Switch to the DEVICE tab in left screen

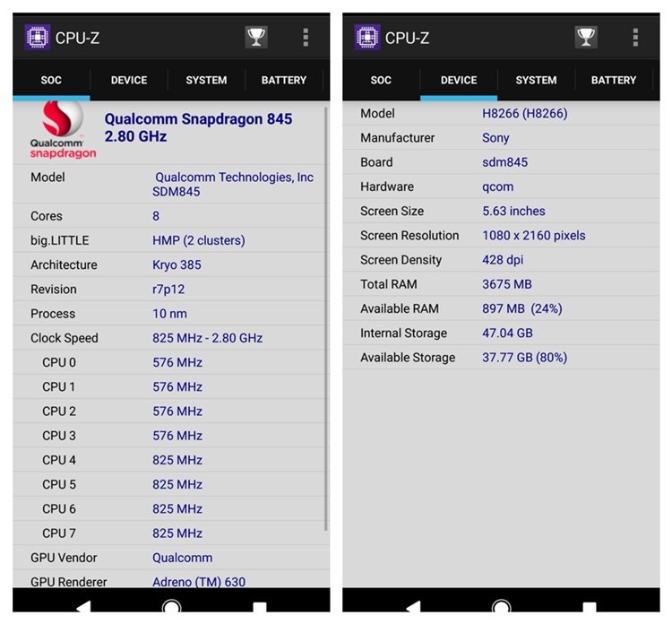[x=129, y=80]
